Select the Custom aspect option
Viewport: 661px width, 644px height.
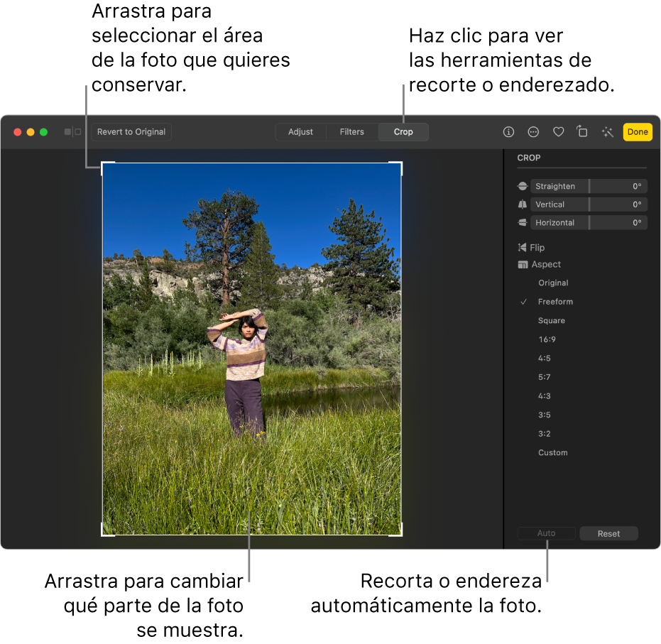point(552,452)
